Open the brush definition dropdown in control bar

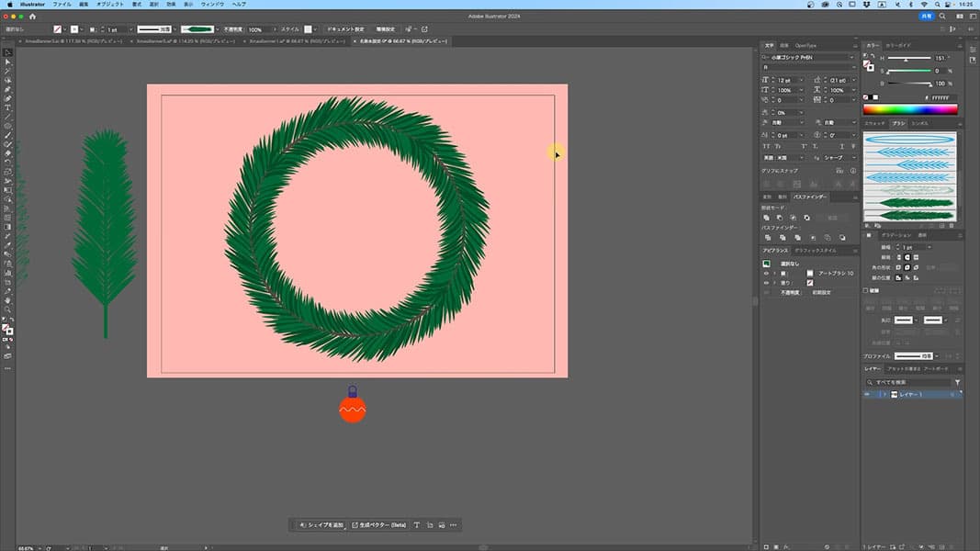click(x=217, y=29)
